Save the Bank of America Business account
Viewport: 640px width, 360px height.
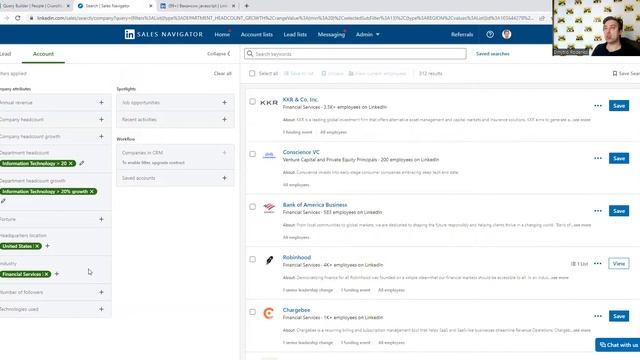click(619, 211)
